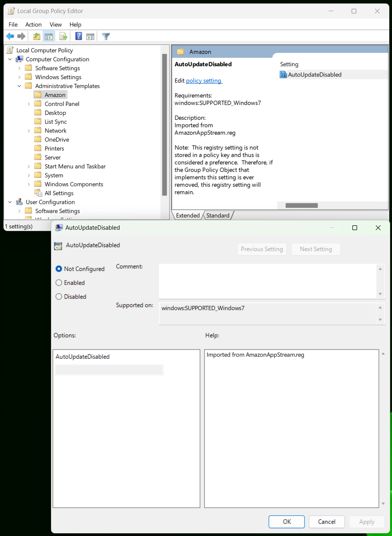Open Help via the question mark icon
This screenshot has height=536, width=392.
(78, 37)
